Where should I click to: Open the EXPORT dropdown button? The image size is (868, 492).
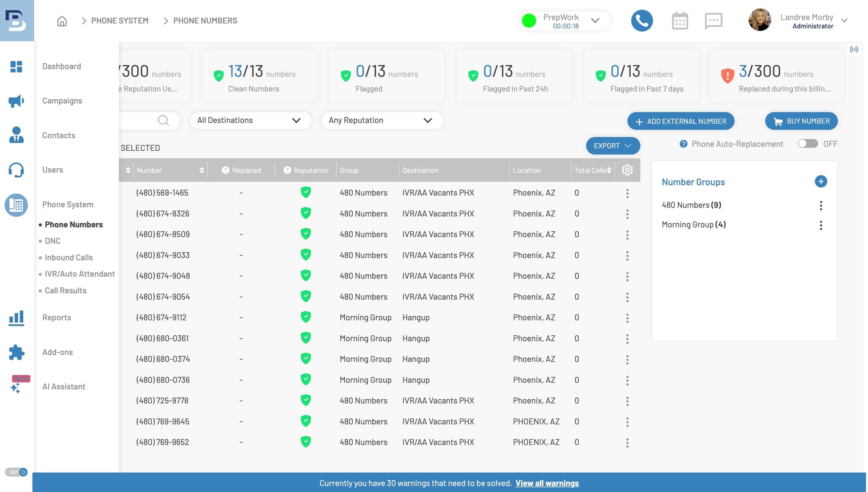(612, 146)
